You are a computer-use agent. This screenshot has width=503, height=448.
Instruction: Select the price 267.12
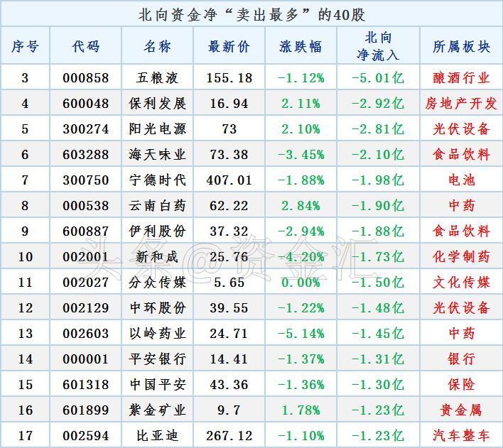click(229, 435)
